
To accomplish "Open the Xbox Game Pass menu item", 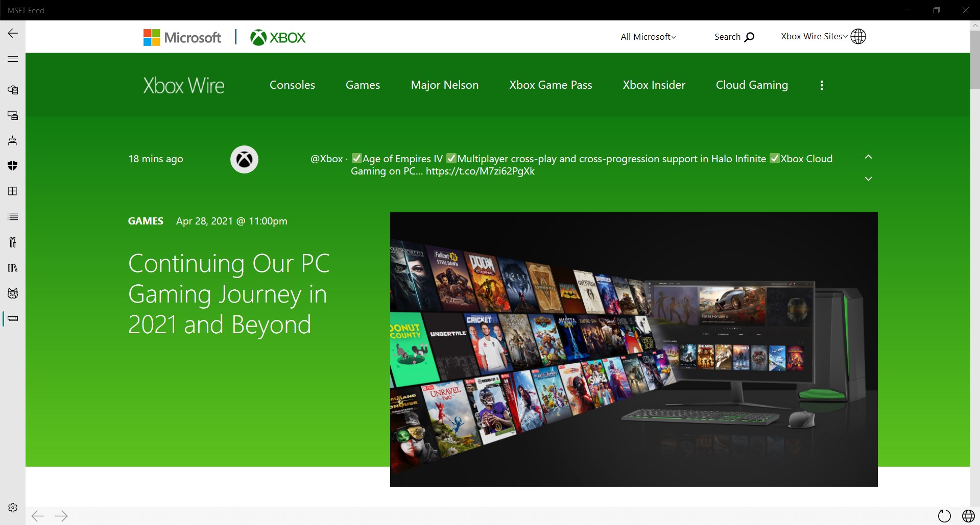I will coord(551,85).
